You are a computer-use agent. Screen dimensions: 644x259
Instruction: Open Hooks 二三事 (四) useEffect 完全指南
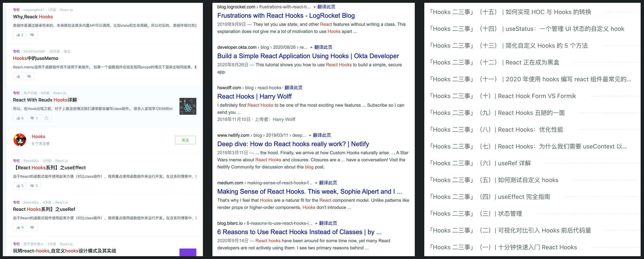pos(490,197)
